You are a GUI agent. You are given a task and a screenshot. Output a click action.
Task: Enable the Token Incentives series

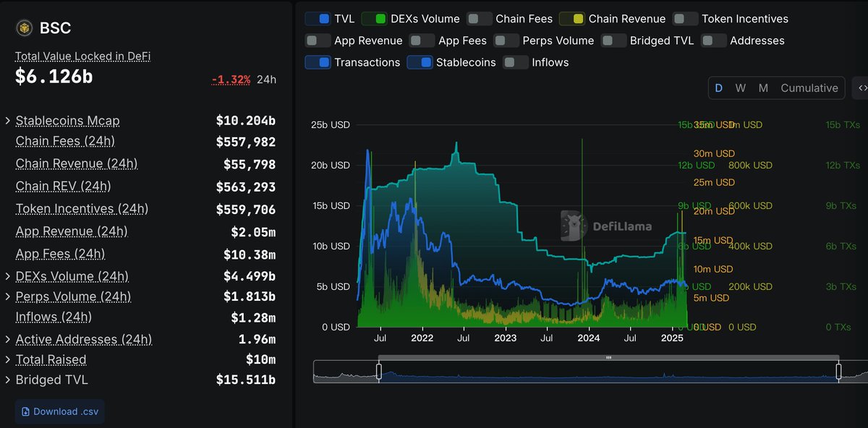click(686, 19)
